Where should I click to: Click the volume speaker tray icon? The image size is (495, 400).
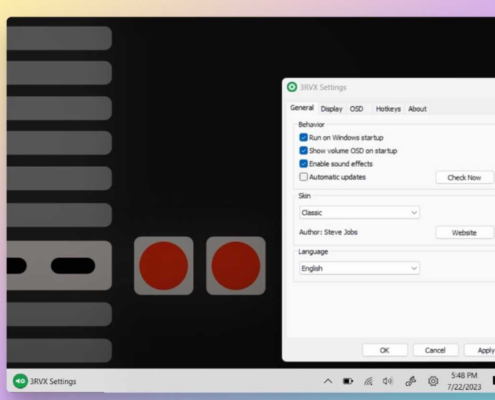(x=388, y=381)
